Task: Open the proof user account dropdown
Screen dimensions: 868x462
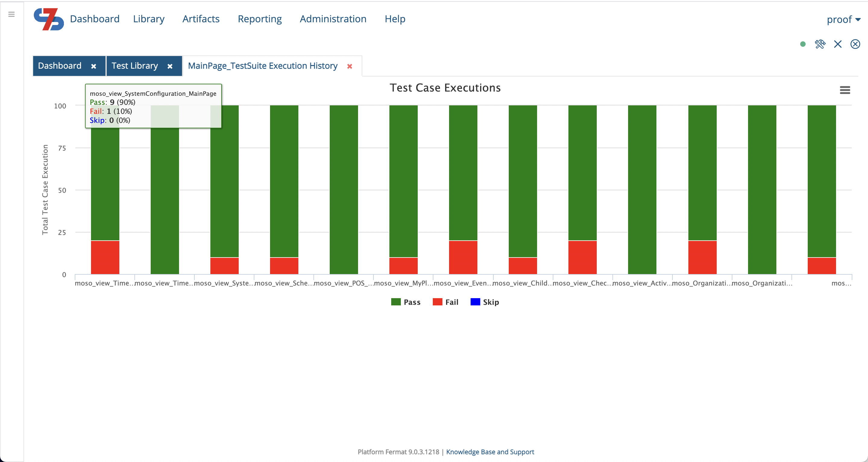Action: point(843,19)
